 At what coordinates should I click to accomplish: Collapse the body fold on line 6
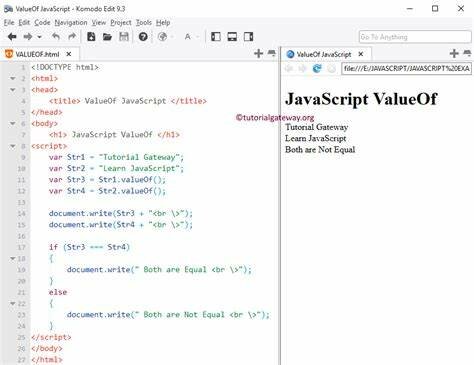click(13, 124)
